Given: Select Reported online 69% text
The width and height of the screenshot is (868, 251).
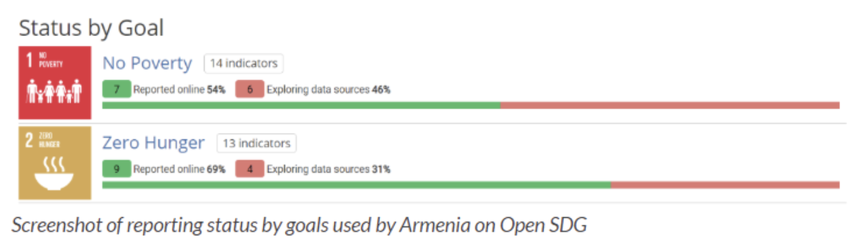Looking at the screenshot, I should coord(179,169).
